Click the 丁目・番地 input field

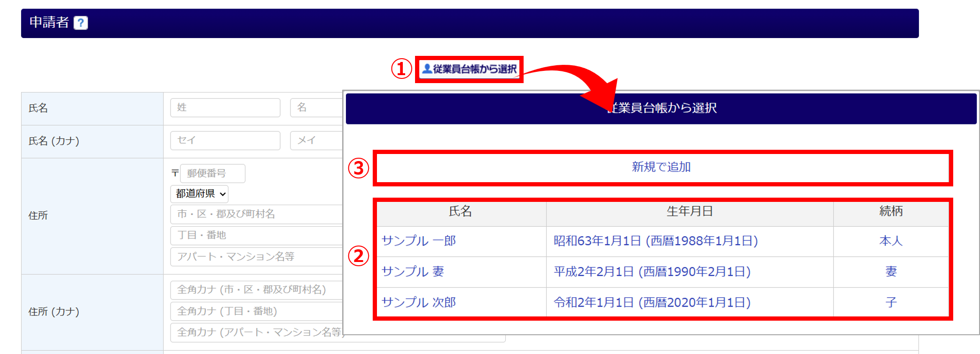257,235
